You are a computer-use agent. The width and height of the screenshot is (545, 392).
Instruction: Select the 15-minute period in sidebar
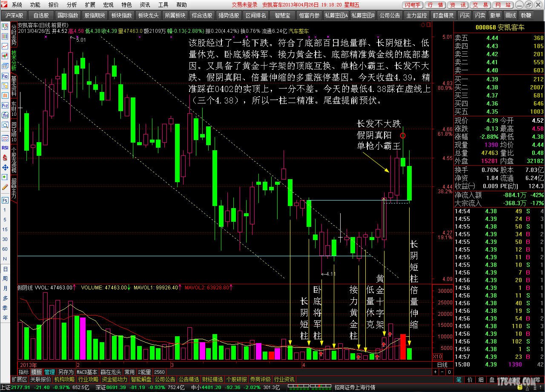coord(5,229)
